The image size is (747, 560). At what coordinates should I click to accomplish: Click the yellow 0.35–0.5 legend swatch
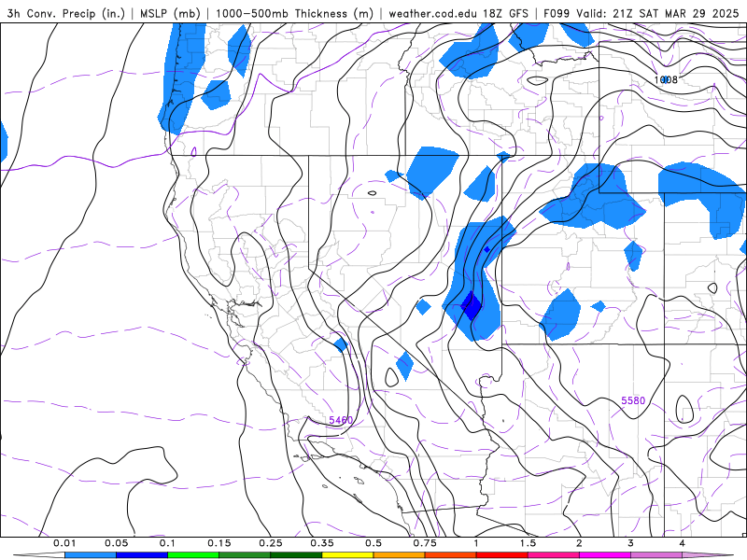point(347,555)
